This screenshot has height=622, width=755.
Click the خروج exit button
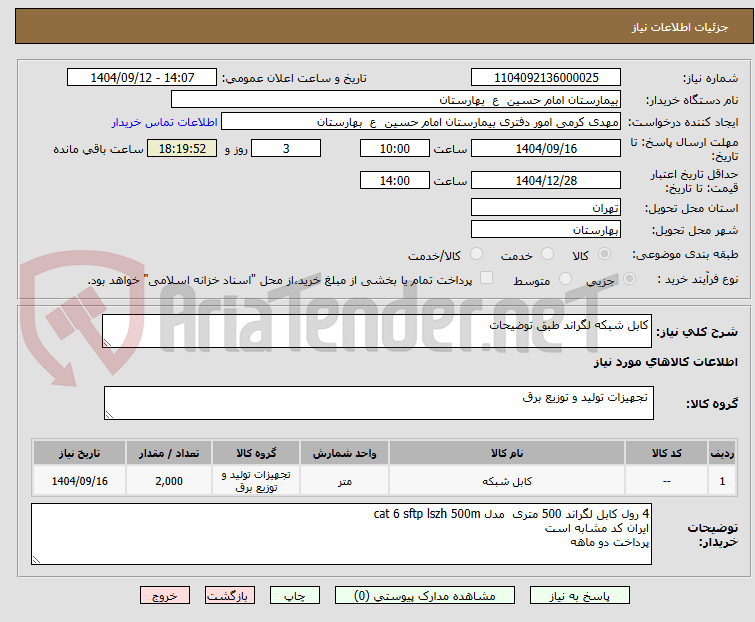tap(165, 596)
